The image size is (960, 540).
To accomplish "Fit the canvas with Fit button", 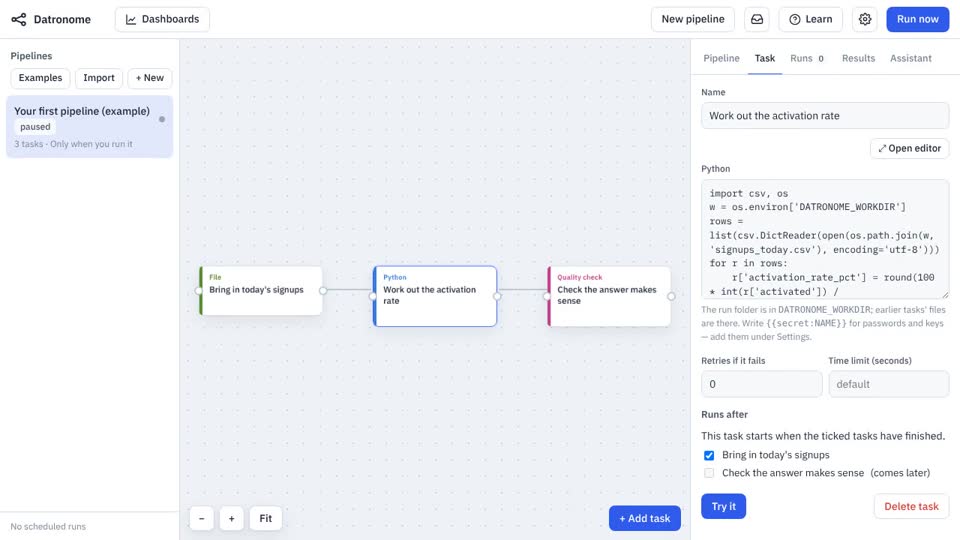I will coord(265,519).
